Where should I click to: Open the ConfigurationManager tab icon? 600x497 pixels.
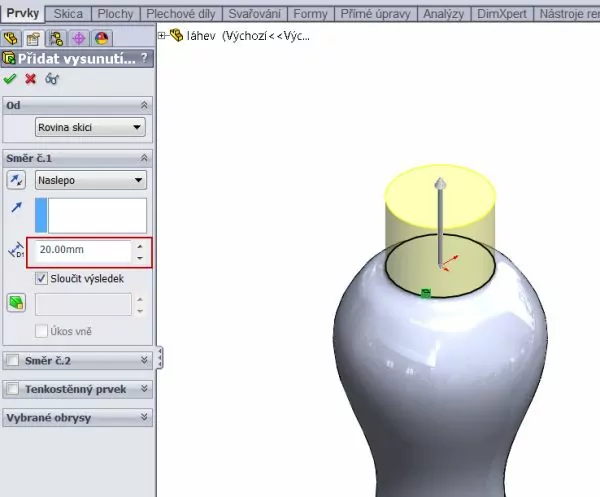(x=56, y=37)
